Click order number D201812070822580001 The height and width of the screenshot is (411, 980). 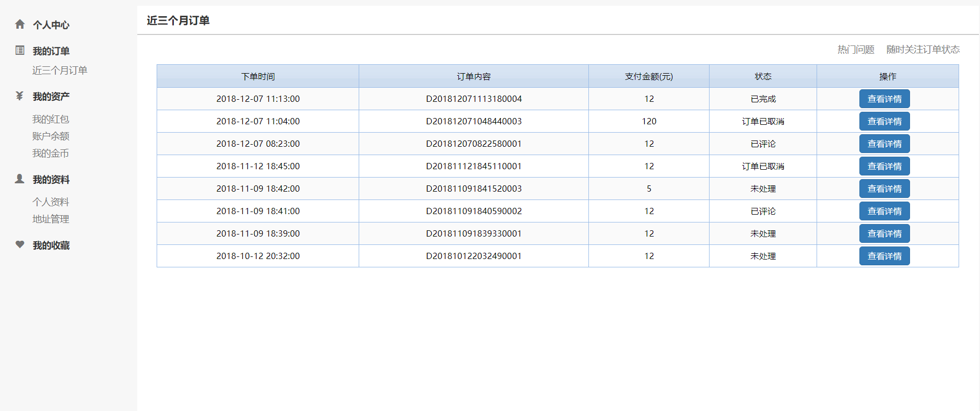474,144
